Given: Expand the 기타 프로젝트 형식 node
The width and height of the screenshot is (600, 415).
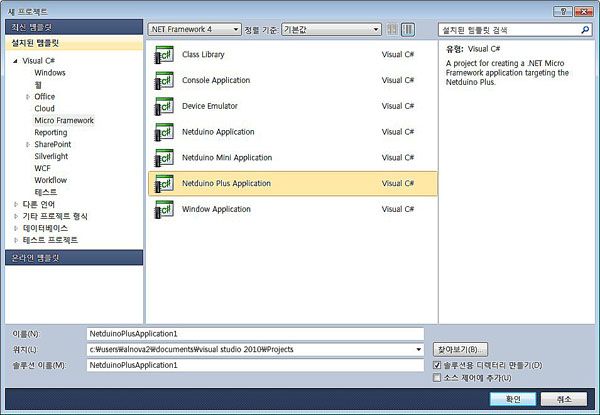Looking at the screenshot, I should 15,216.
